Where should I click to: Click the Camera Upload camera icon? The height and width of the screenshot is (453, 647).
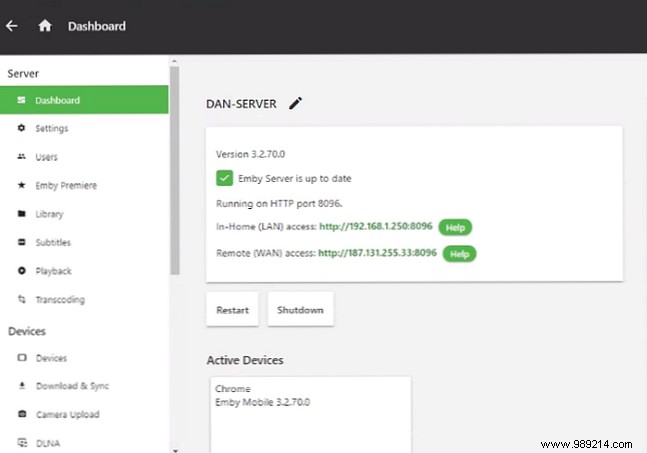tap(22, 414)
